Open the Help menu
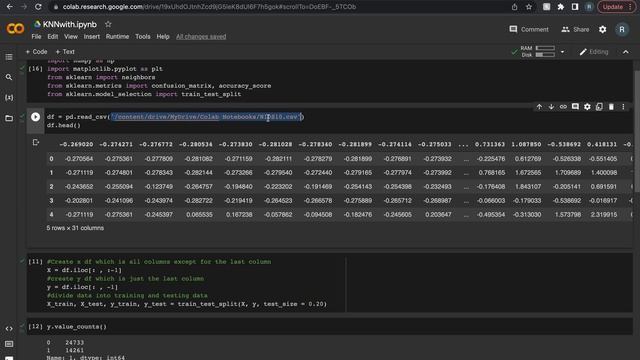Screen dimensions: 640x360 (163, 37)
